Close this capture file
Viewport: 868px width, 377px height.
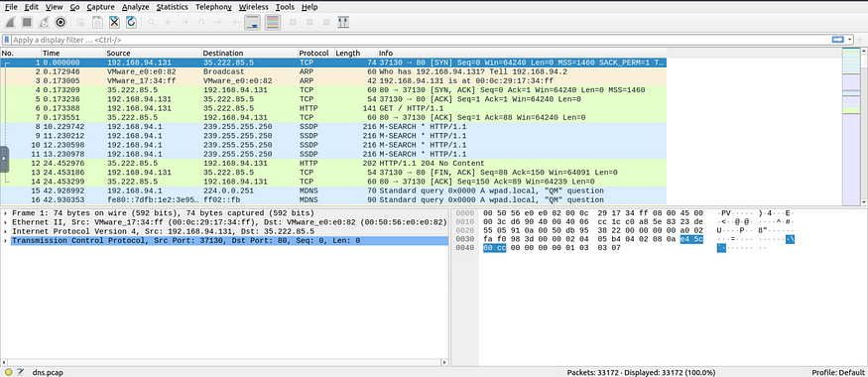coord(114,23)
